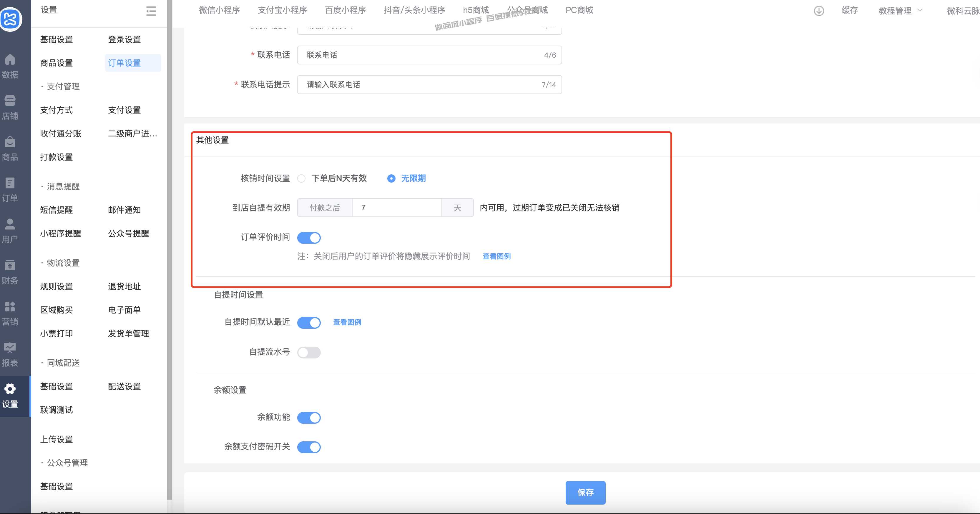Open 支付设置 menu item

(x=124, y=110)
